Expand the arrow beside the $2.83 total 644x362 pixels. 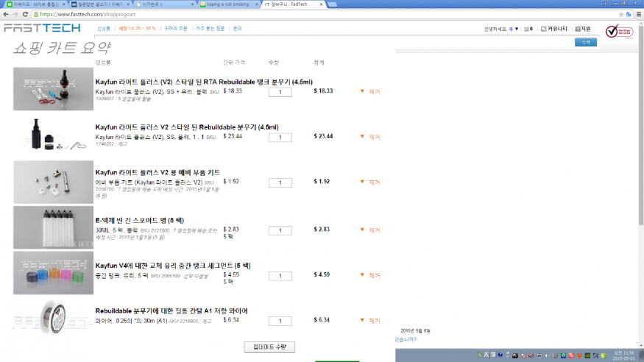pyautogui.click(x=362, y=230)
